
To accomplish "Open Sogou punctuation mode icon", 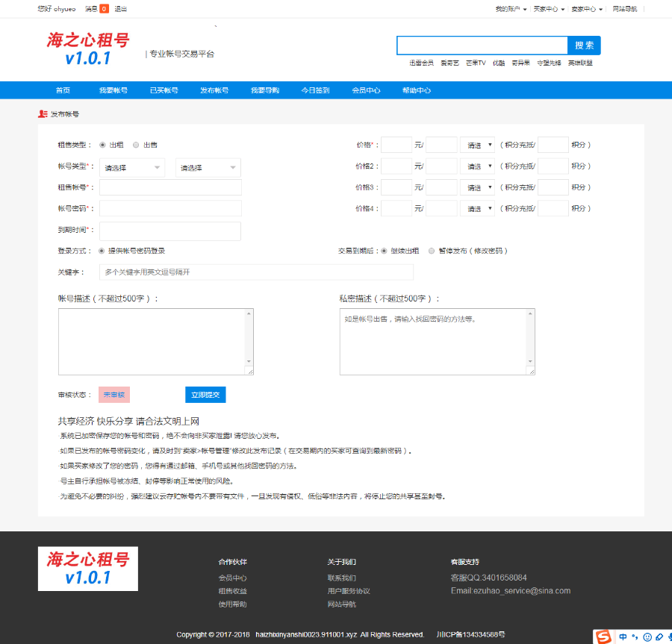I will tap(635, 637).
